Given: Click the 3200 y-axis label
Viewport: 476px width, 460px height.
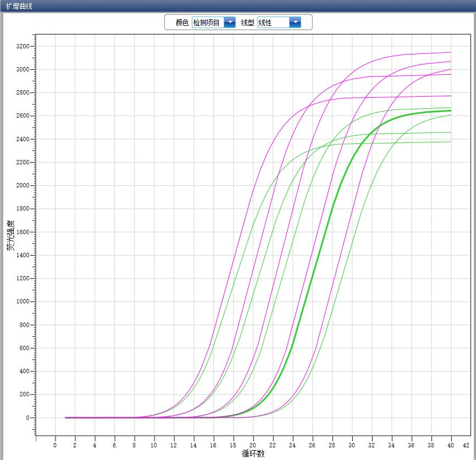Looking at the screenshot, I should point(23,47).
